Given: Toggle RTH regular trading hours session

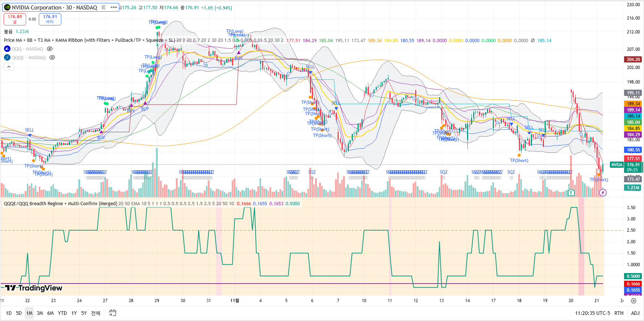Looking at the screenshot, I should pyautogui.click(x=619, y=313).
